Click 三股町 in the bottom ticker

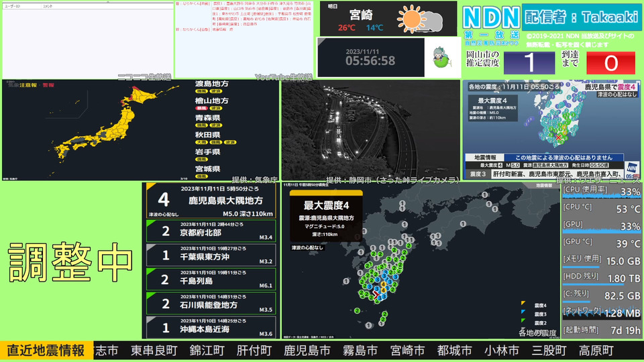coord(549,351)
